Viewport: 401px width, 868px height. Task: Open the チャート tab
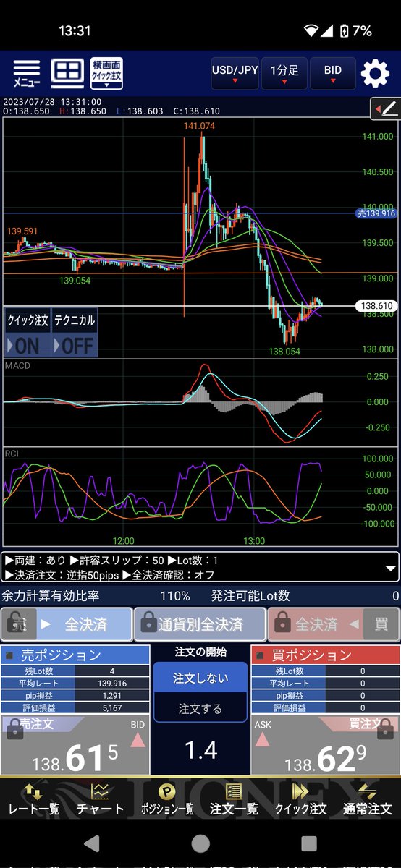(100, 799)
